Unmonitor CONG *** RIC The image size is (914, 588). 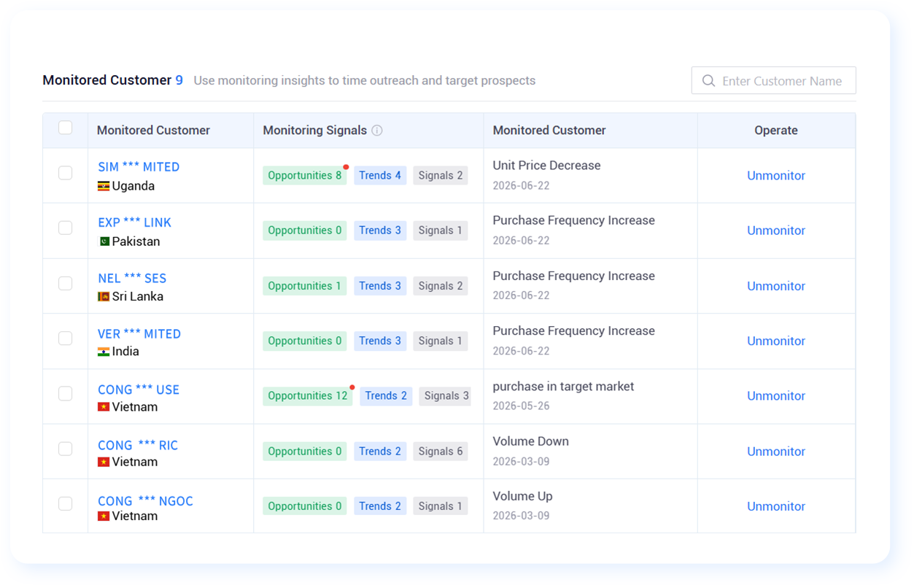click(x=776, y=452)
